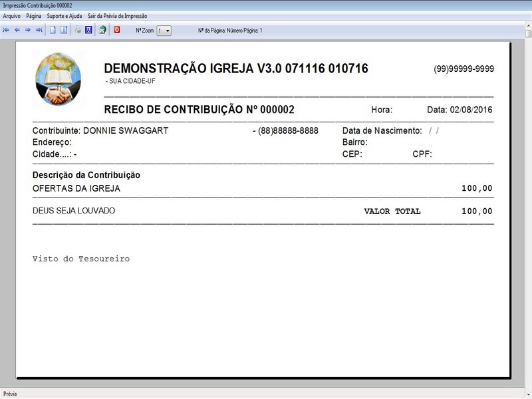
Task: Click RECIBO DE CONTRIBUIÇÃO Nº 000002 heading
Action: (x=199, y=110)
